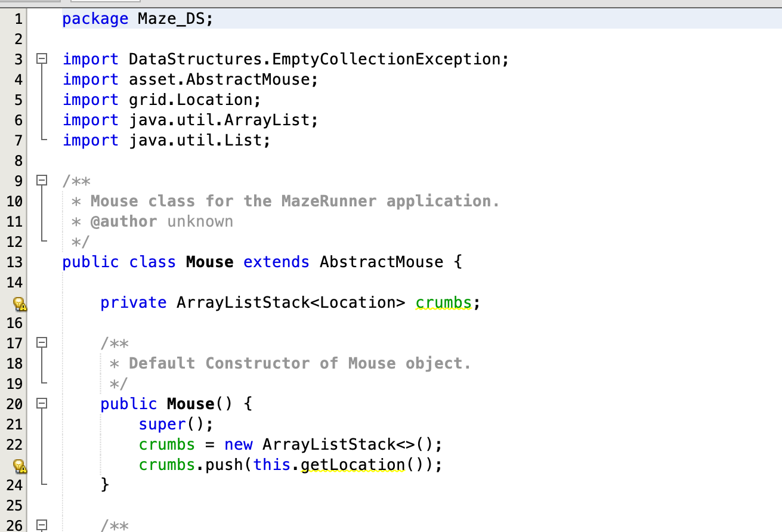Viewport: 782px width, 532px height.
Task: Click the warning light bulb beside line 15
Action: [x=21, y=304]
